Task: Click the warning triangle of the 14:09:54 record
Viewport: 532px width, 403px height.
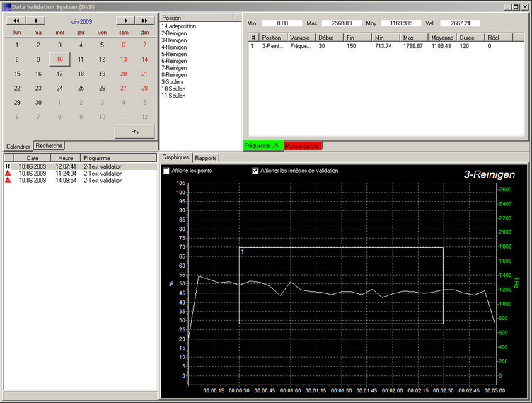Action: tap(8, 180)
